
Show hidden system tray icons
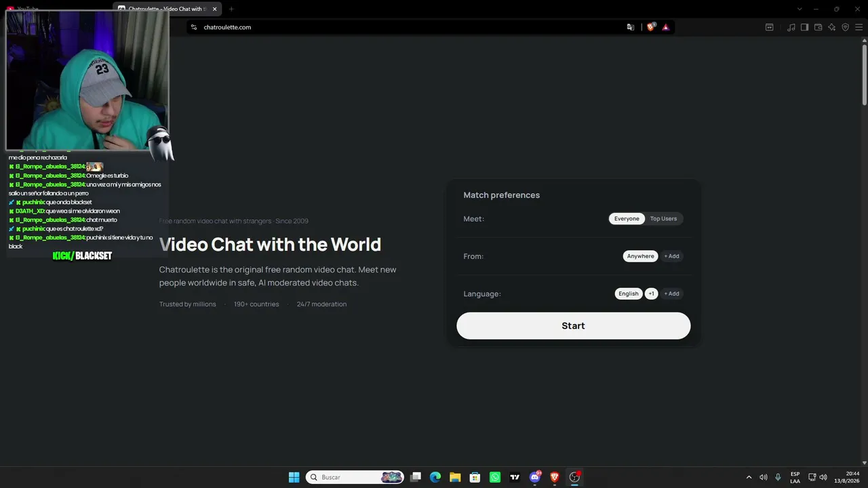749,477
